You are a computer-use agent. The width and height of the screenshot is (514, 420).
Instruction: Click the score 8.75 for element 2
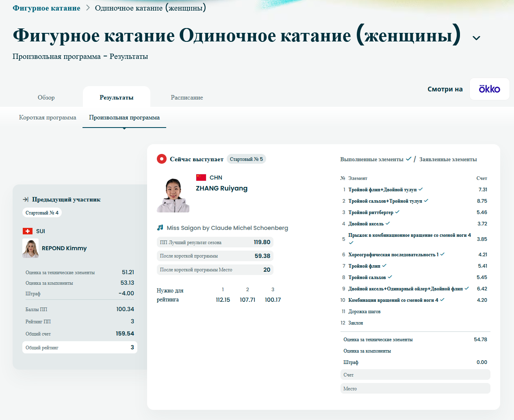(482, 201)
